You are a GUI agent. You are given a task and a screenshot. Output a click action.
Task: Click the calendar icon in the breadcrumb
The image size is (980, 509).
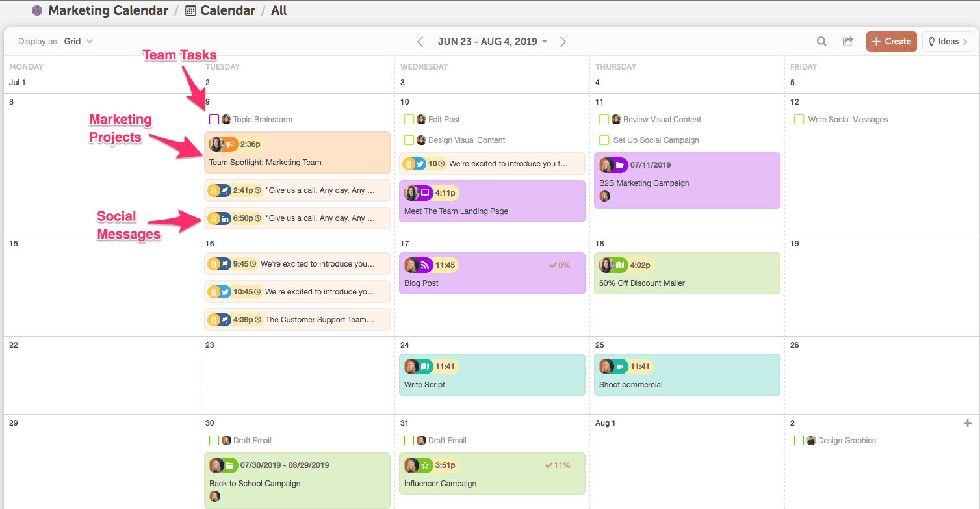tap(190, 10)
